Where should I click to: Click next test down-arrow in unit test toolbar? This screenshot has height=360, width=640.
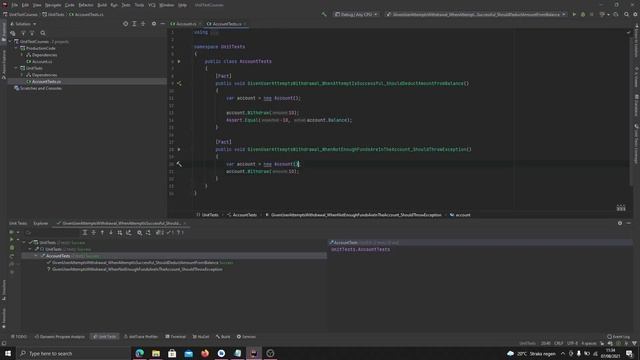(x=111, y=233)
